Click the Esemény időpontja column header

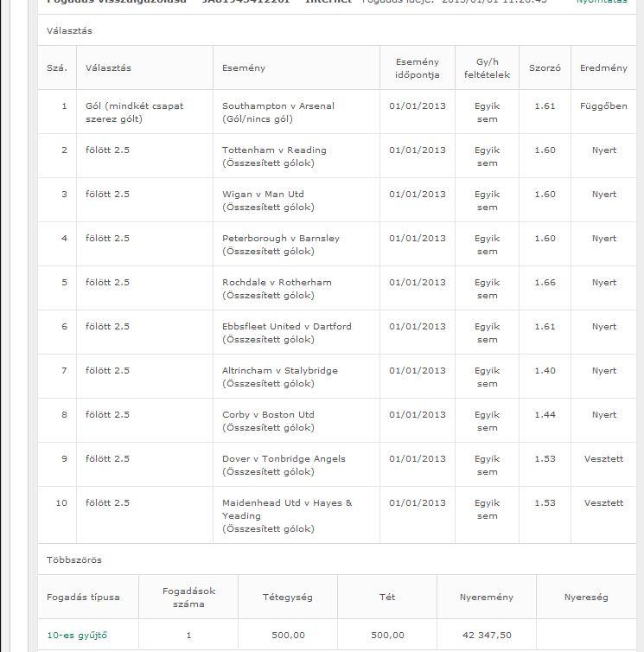click(x=418, y=68)
